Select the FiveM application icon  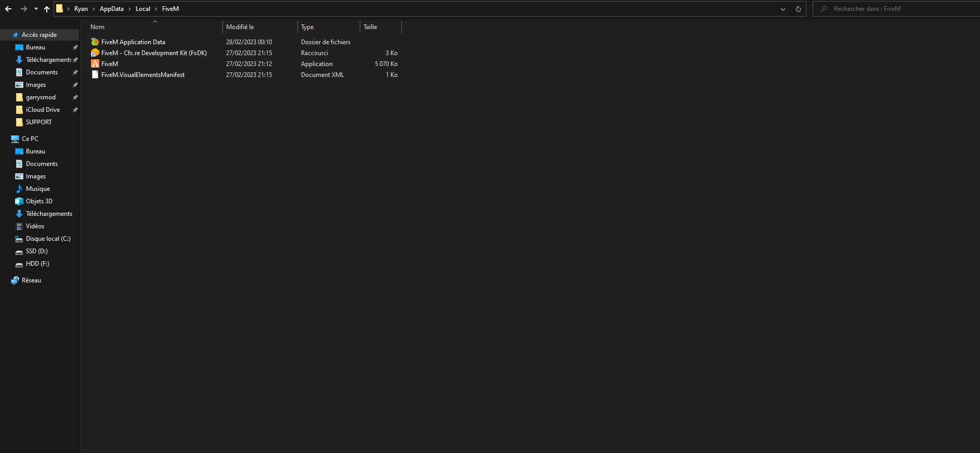pyautogui.click(x=95, y=63)
